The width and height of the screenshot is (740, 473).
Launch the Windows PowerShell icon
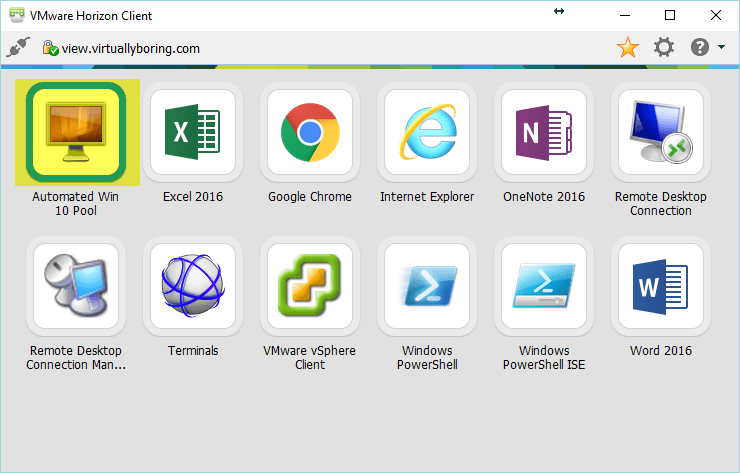(427, 286)
